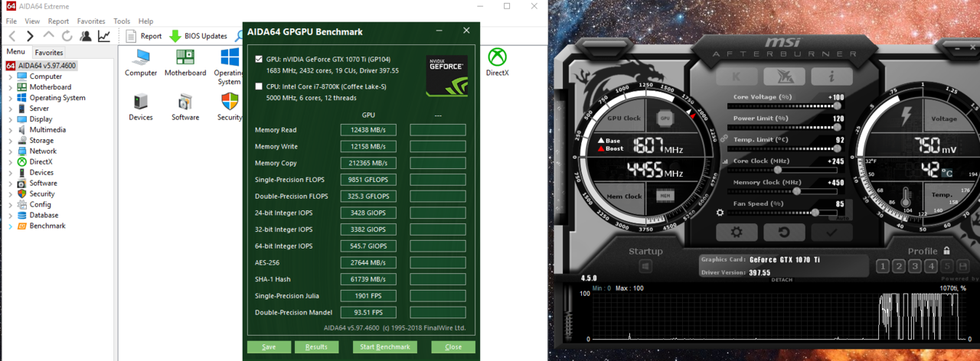
Task: Open the graph chart icon in AIDA64 toolbar
Action: (103, 36)
